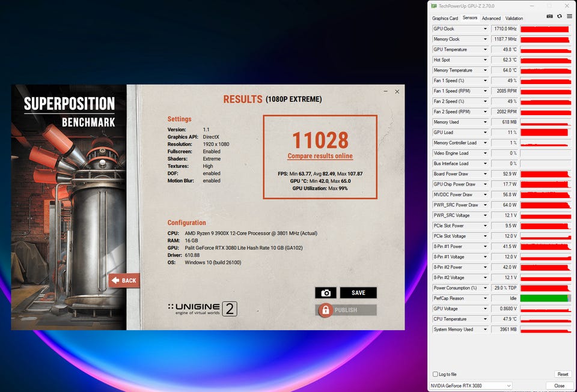
Task: Click the resolution 1920 x 1080 value
Action: pos(216,144)
